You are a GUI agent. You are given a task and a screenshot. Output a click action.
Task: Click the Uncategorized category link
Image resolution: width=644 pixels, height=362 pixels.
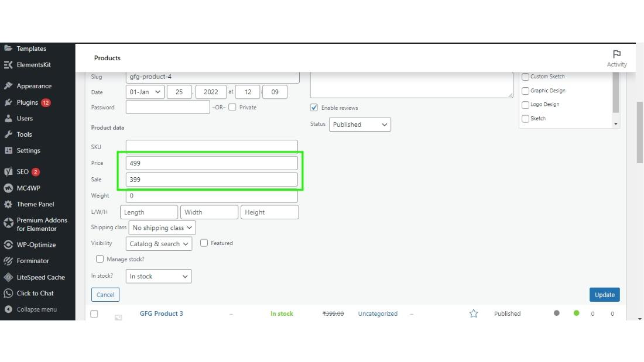point(378,313)
